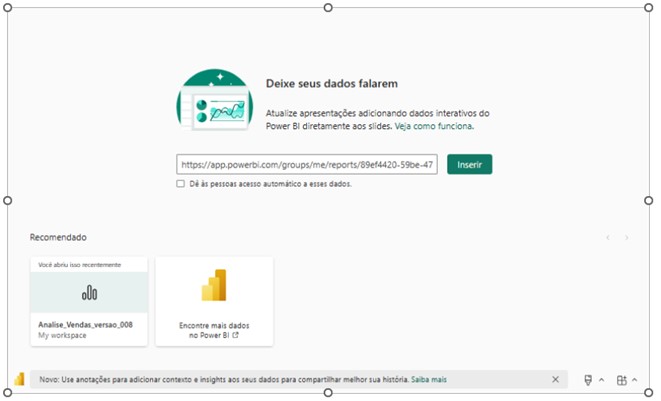The height and width of the screenshot is (401, 661).
Task: Click the Power BI report URL field
Action: [x=306, y=164]
